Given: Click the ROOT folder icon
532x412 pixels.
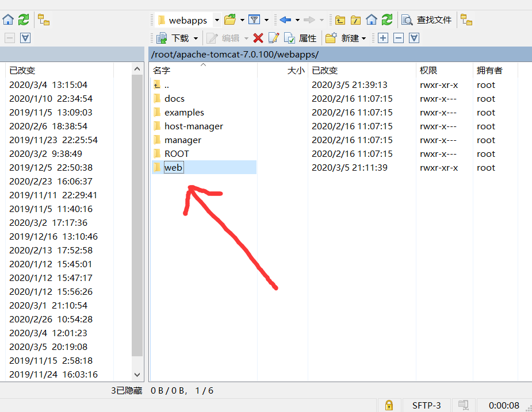Looking at the screenshot, I should (157, 153).
